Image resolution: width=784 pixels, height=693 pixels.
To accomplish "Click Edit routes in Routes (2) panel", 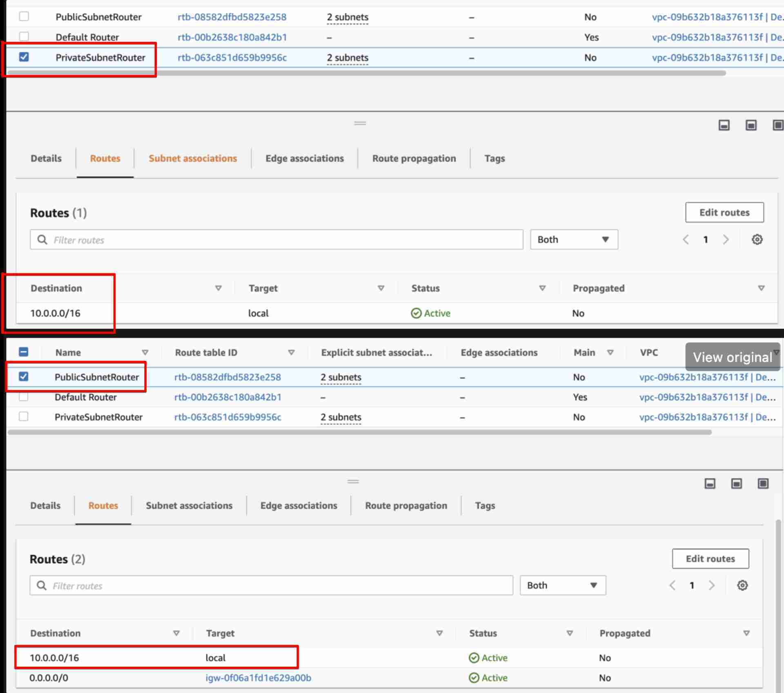I will pos(710,559).
